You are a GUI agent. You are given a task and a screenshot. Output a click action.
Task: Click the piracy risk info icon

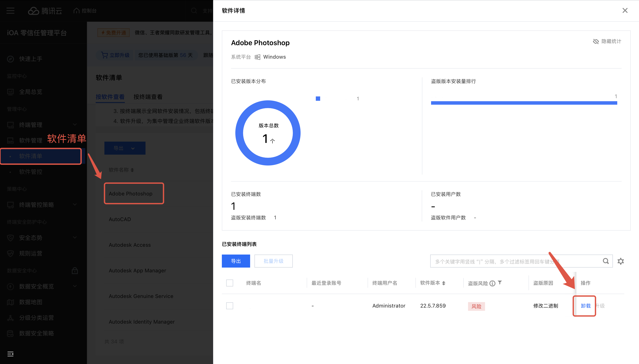pos(492,283)
